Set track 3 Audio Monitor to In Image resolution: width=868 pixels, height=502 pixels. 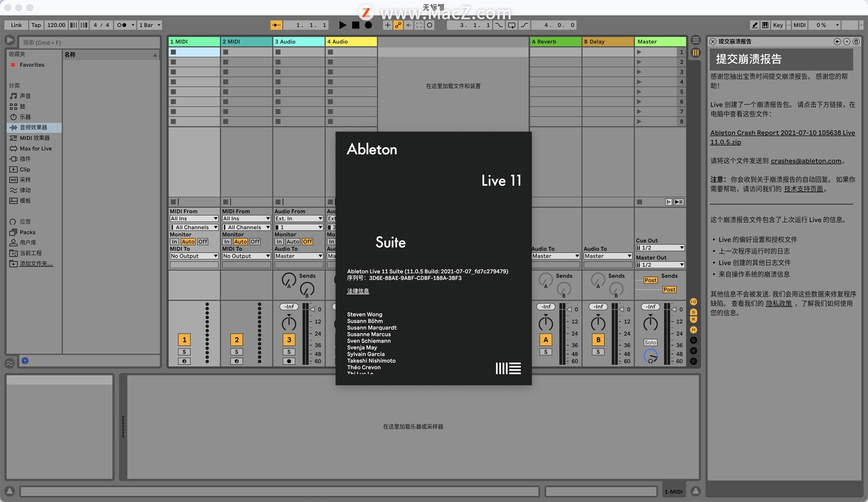pyautogui.click(x=279, y=242)
